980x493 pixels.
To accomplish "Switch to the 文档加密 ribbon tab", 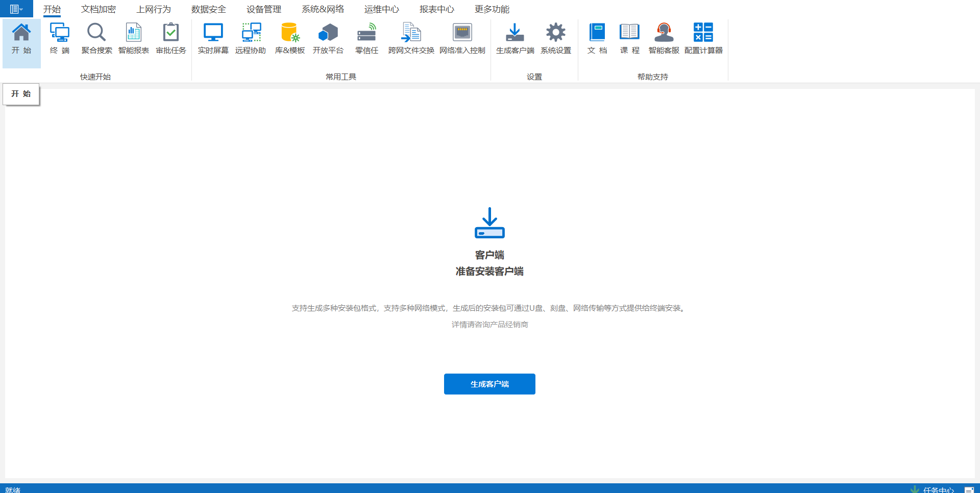I will coord(99,9).
